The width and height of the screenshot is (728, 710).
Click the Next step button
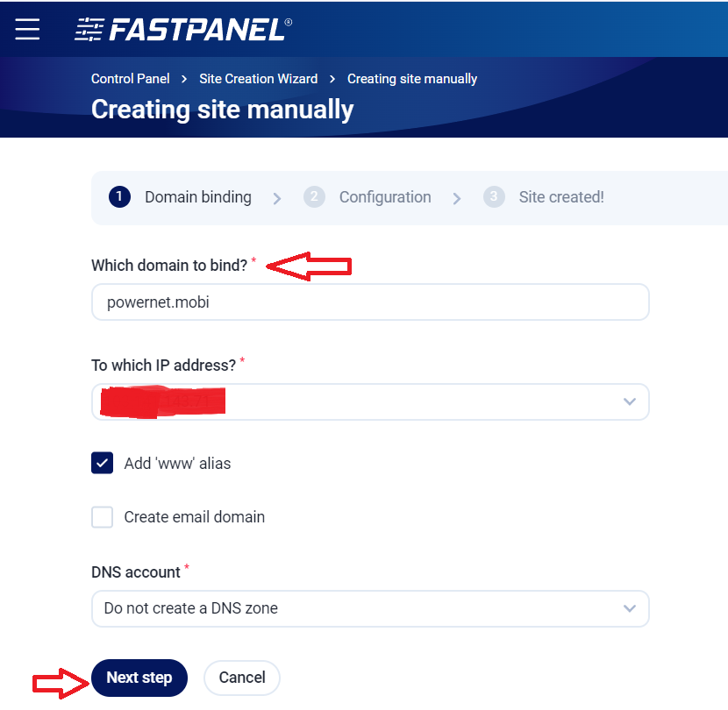tap(139, 678)
